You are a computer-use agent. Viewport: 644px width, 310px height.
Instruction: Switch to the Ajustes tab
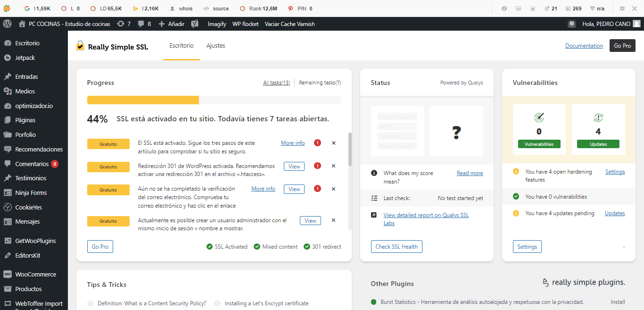(216, 46)
